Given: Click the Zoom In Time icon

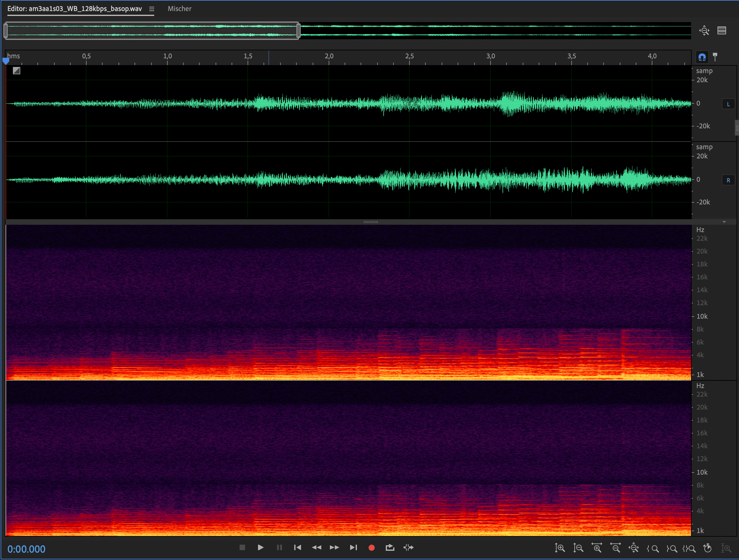Looking at the screenshot, I should pos(597,548).
